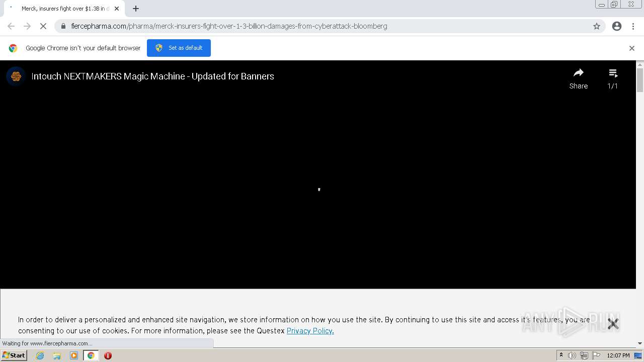Launch Internet Explorer from taskbar
The height and width of the screenshot is (362, 644).
pos(40,355)
